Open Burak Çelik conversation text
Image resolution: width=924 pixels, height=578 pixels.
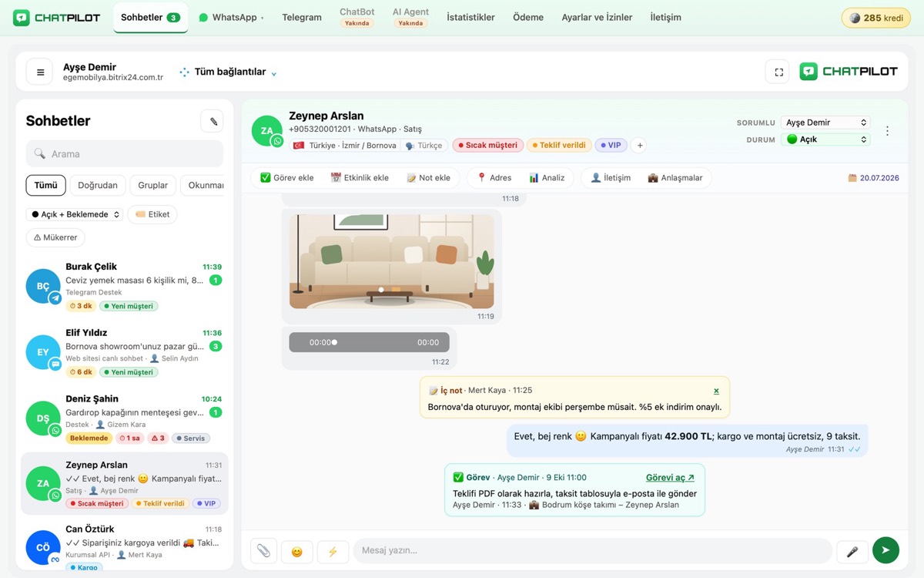[135, 281]
